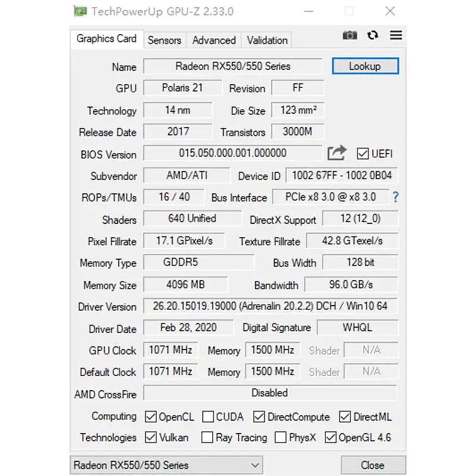Click the Default Clock row Shader N/A field

coord(371,371)
